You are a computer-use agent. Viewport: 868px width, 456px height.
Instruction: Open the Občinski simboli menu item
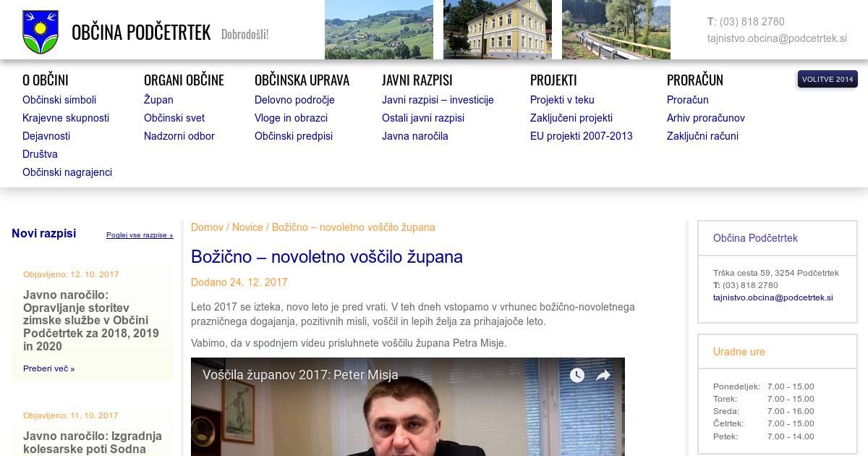pos(59,100)
